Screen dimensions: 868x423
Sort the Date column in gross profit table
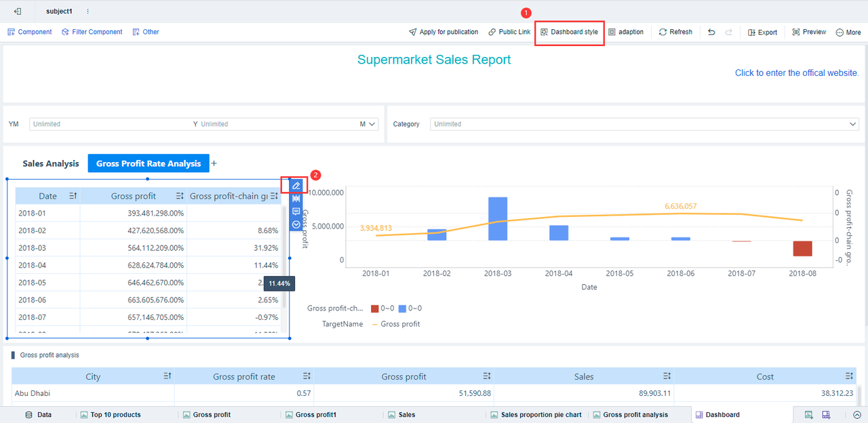coord(73,196)
